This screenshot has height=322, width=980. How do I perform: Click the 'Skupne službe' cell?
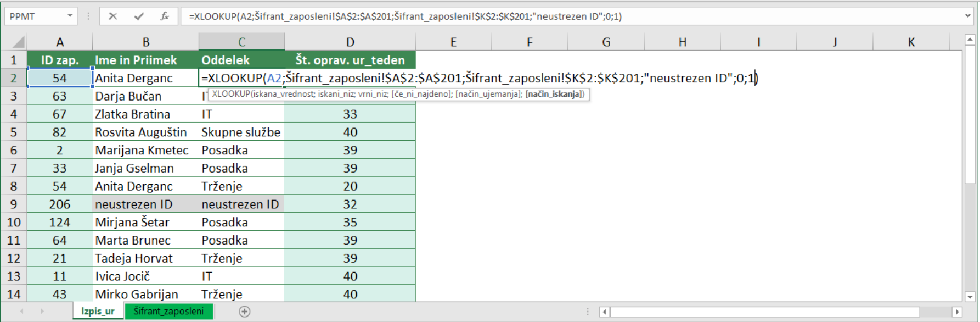[x=241, y=132]
